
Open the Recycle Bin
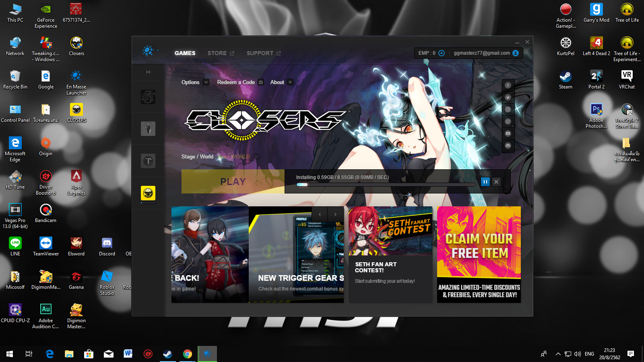pos(15,80)
